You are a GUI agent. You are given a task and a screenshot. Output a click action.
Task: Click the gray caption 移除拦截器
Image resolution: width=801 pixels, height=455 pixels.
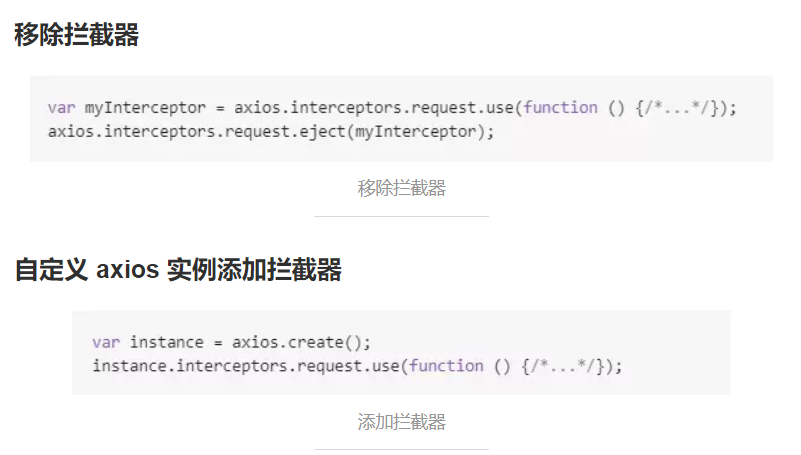(x=401, y=188)
